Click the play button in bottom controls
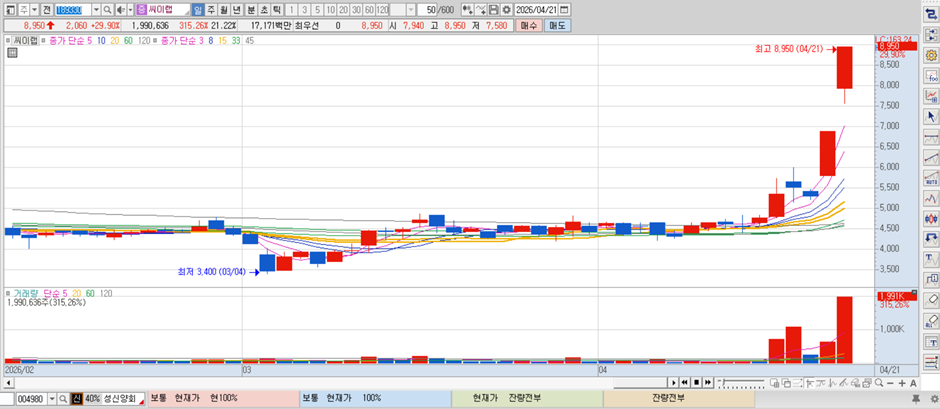 tap(675, 383)
